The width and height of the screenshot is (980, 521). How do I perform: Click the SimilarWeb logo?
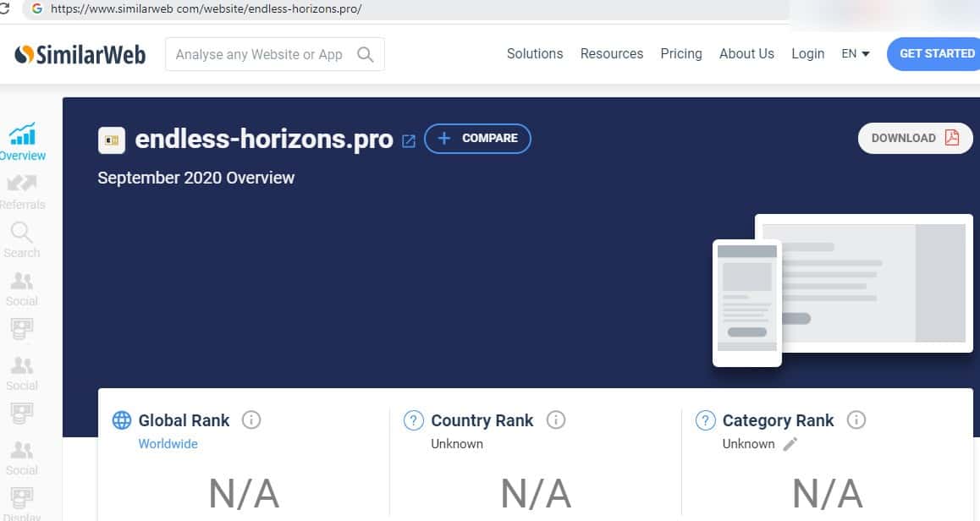pos(80,55)
